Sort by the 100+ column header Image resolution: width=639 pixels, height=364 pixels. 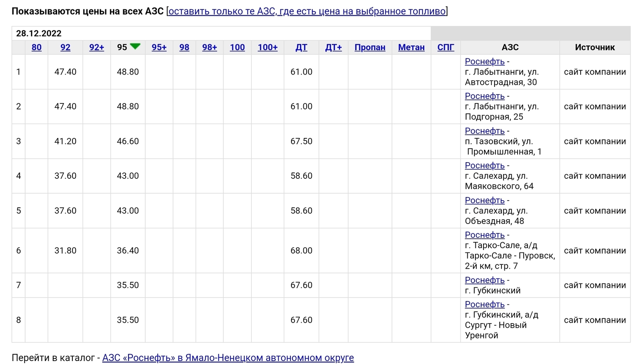268,47
